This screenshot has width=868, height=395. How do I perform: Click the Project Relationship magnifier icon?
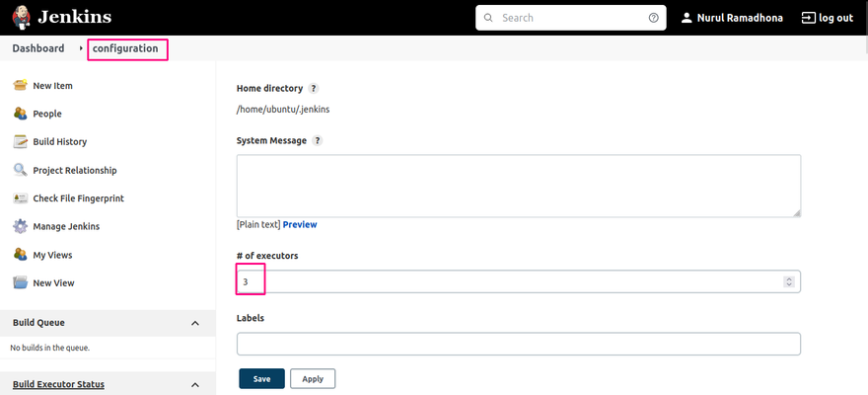[21, 170]
